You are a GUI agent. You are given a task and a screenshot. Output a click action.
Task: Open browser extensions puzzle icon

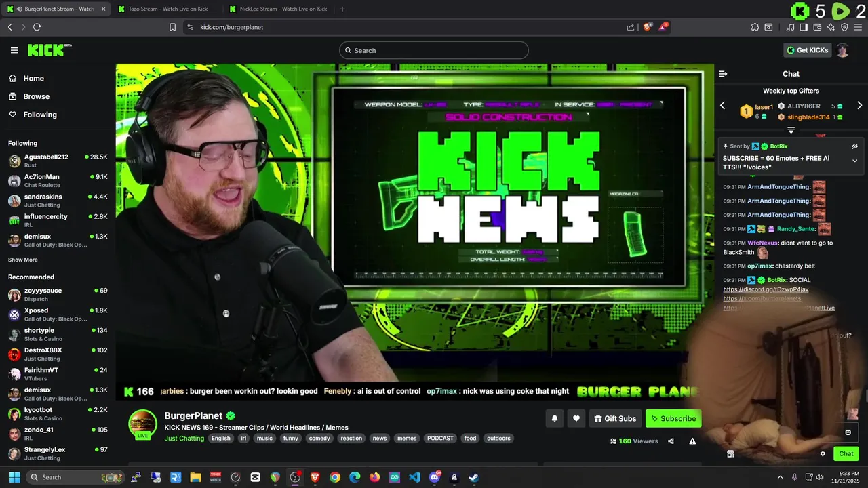click(755, 27)
